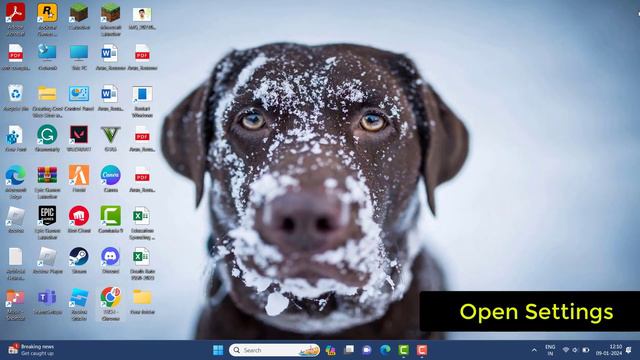Open the clock showing 09-01-2024
The height and width of the screenshot is (360, 640).
609,350
